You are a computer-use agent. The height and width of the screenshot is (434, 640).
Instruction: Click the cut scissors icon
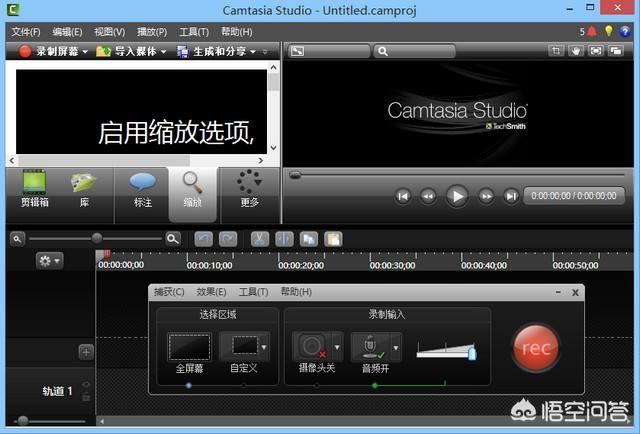tap(260, 239)
